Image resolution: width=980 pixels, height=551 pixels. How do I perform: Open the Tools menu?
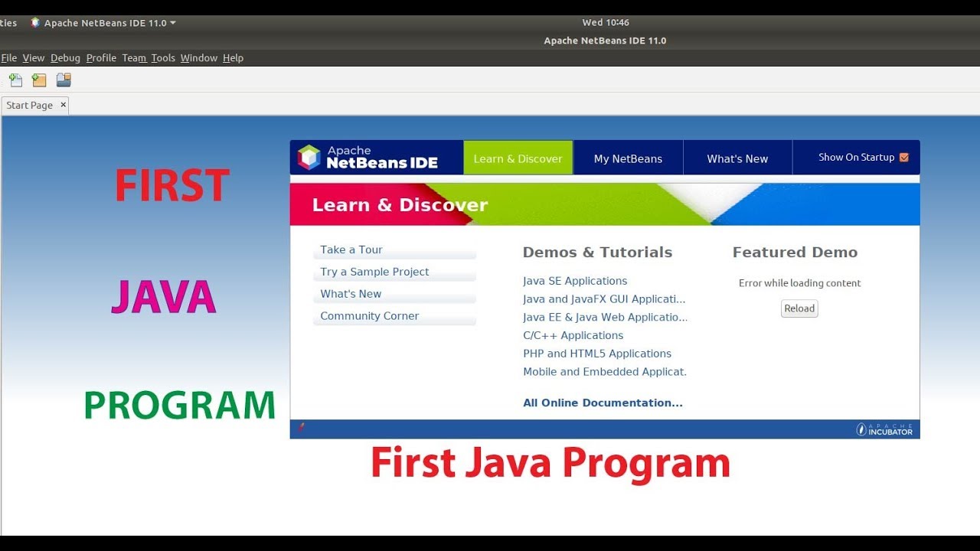pyautogui.click(x=163, y=58)
